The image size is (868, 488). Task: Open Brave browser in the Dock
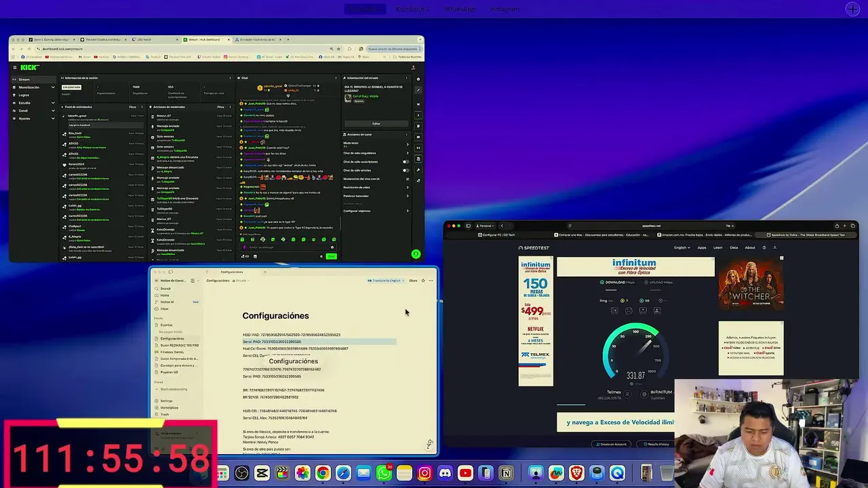(x=576, y=472)
